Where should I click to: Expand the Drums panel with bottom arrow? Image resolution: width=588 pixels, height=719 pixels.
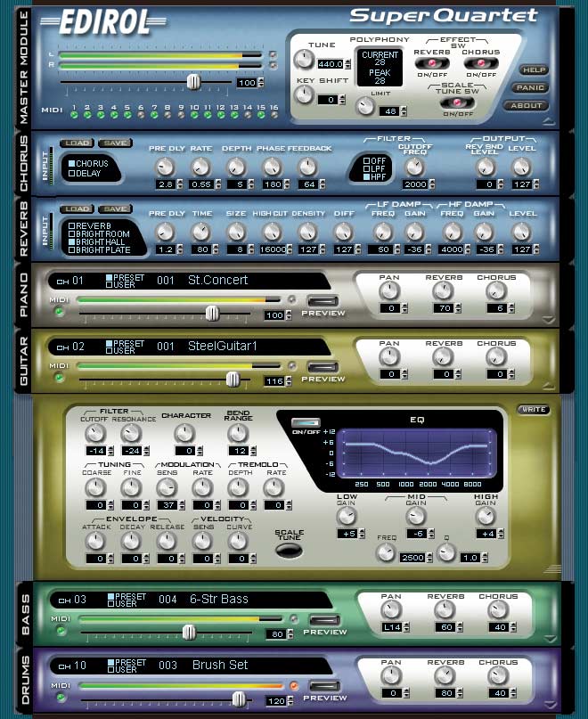click(551, 705)
